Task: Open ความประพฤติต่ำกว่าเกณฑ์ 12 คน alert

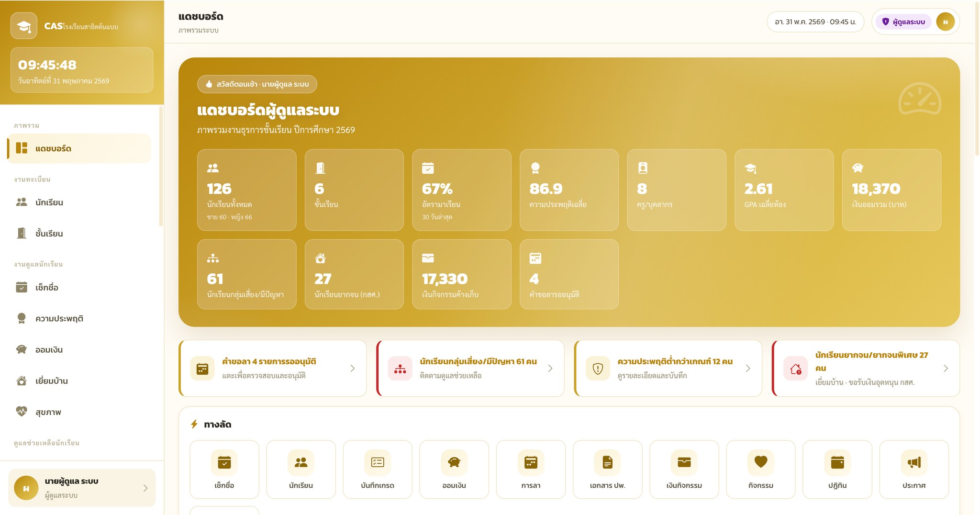Action: [668, 369]
